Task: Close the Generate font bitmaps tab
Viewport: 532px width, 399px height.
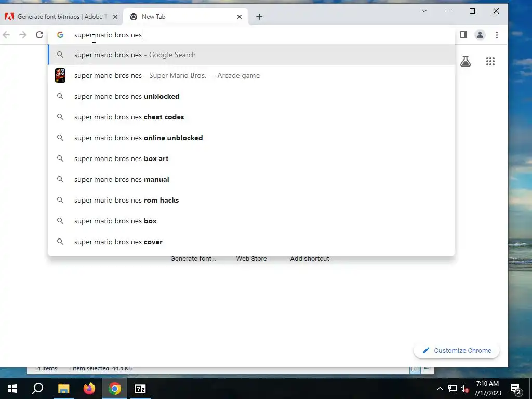Action: (115, 17)
